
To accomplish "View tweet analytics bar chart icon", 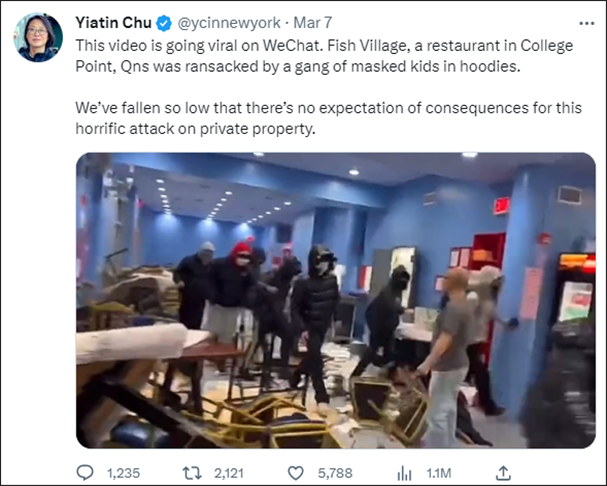I will (404, 473).
